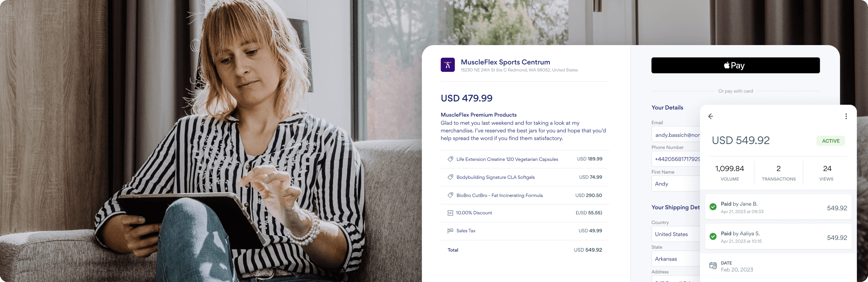Open the three-dot overflow menu

[845, 116]
